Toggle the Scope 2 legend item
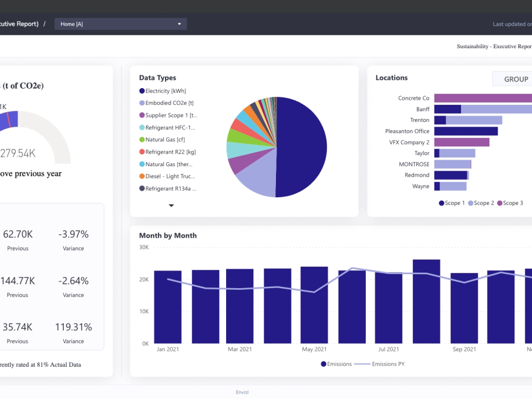The width and height of the screenshot is (532, 399). pos(481,203)
